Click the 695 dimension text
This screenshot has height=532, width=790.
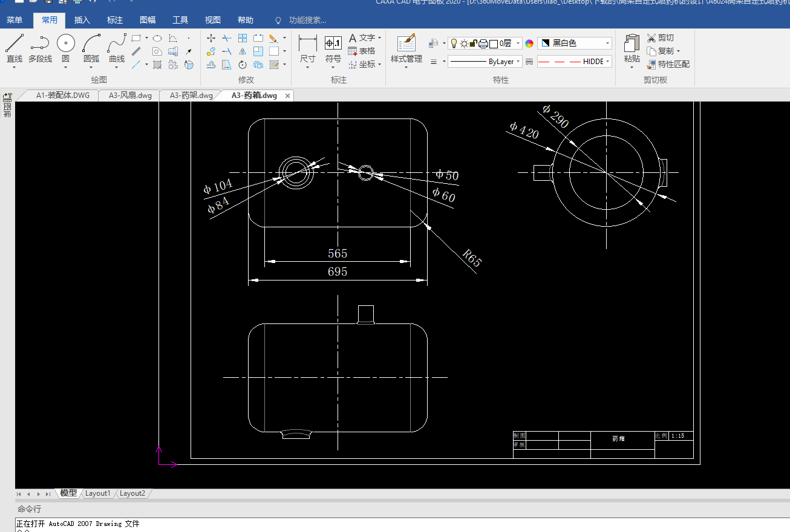pos(338,272)
